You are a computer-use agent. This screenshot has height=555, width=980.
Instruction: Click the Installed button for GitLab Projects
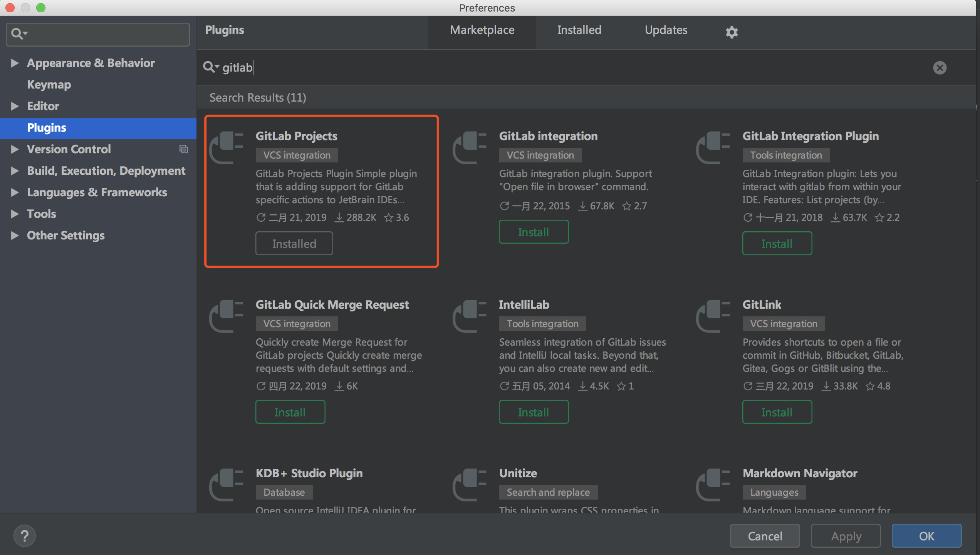[x=294, y=243]
